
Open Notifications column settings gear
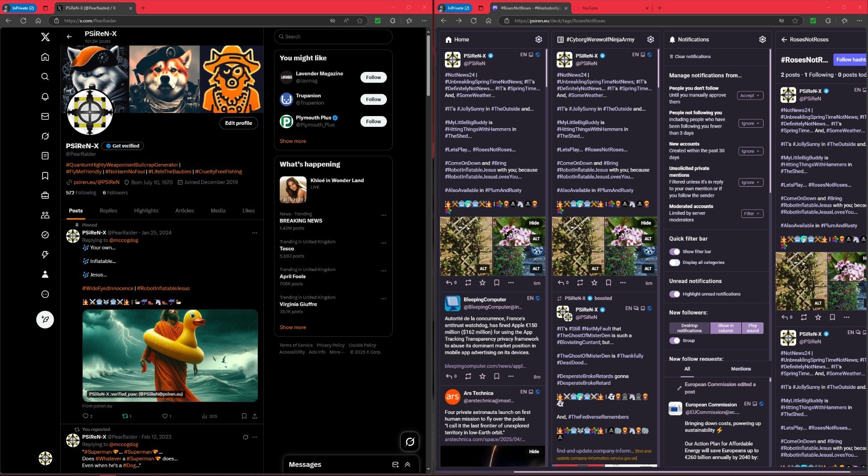click(762, 39)
